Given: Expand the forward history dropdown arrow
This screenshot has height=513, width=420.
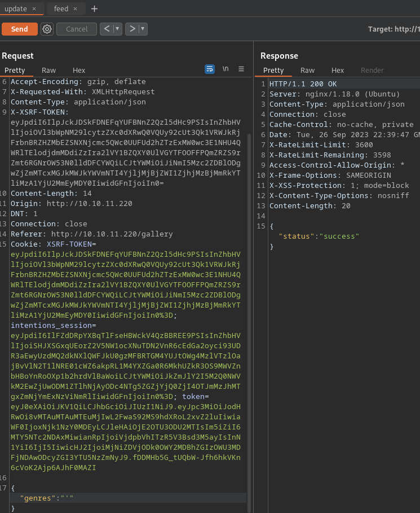Looking at the screenshot, I should pyautogui.click(x=143, y=29).
